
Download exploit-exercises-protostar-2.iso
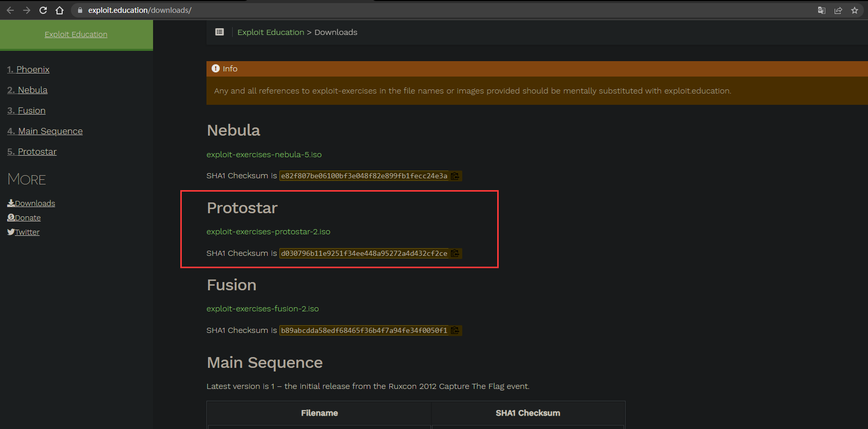(268, 232)
